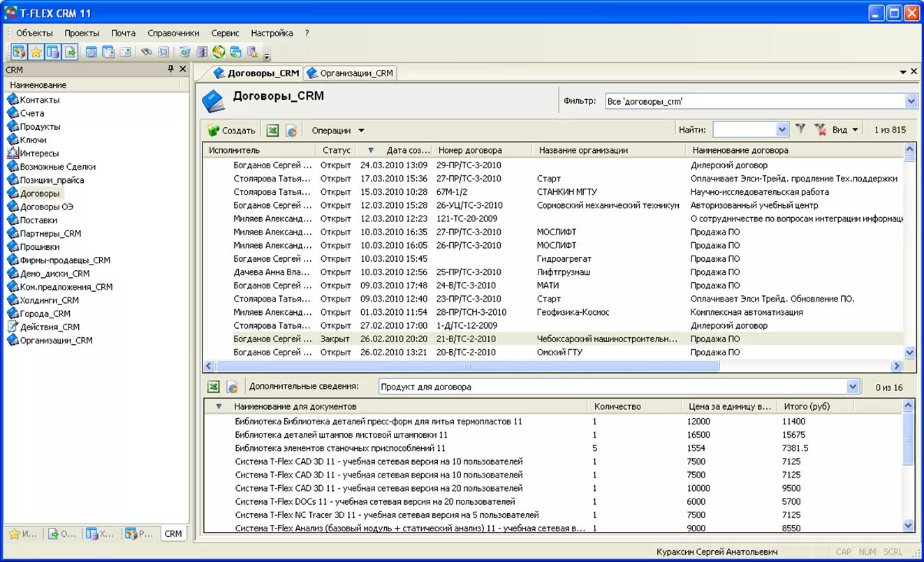Click the Создать button
Screen dimensions: 924x562
tap(233, 131)
